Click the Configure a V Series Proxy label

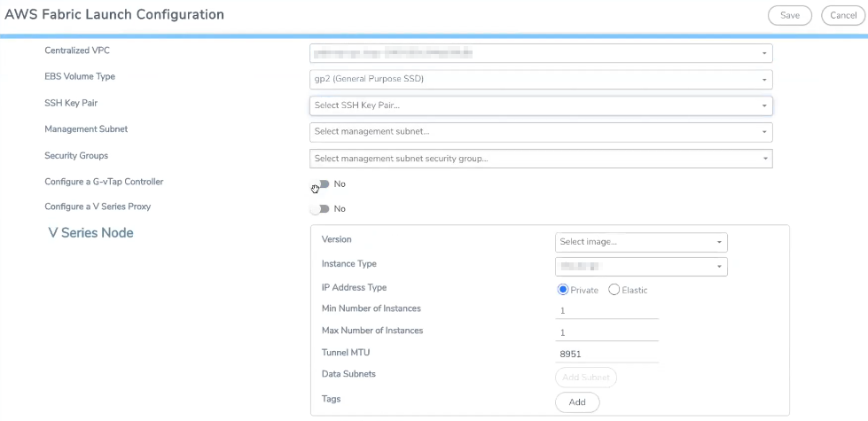pyautogui.click(x=98, y=207)
